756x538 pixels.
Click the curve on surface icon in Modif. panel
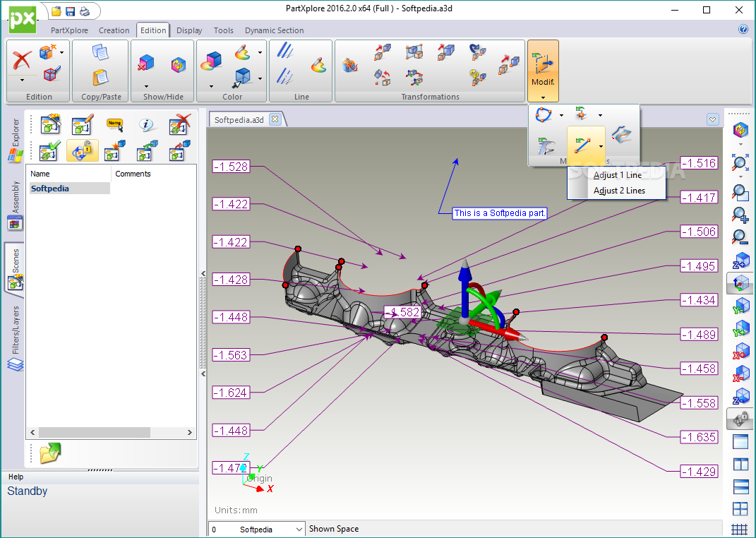click(621, 134)
